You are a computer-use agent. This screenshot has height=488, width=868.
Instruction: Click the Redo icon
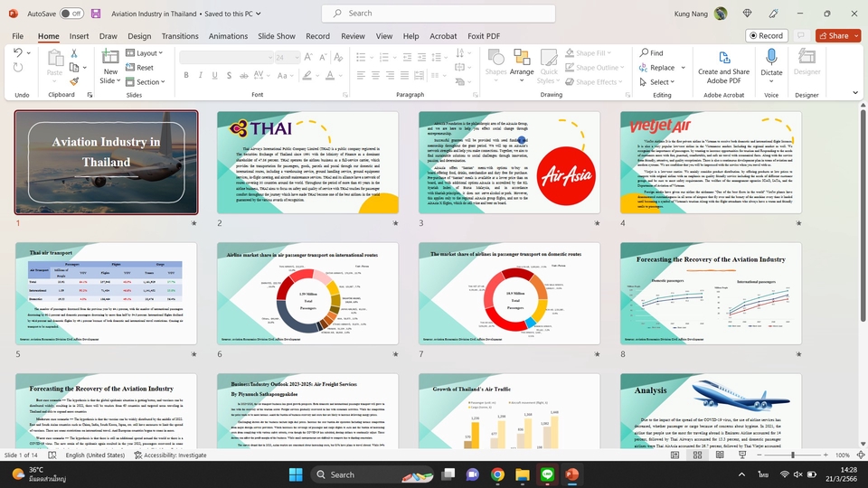(18, 68)
